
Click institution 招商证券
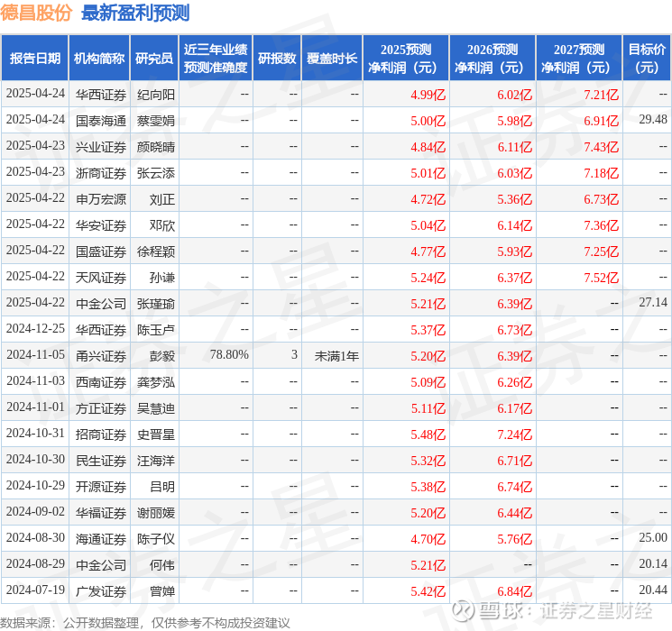tap(101, 434)
